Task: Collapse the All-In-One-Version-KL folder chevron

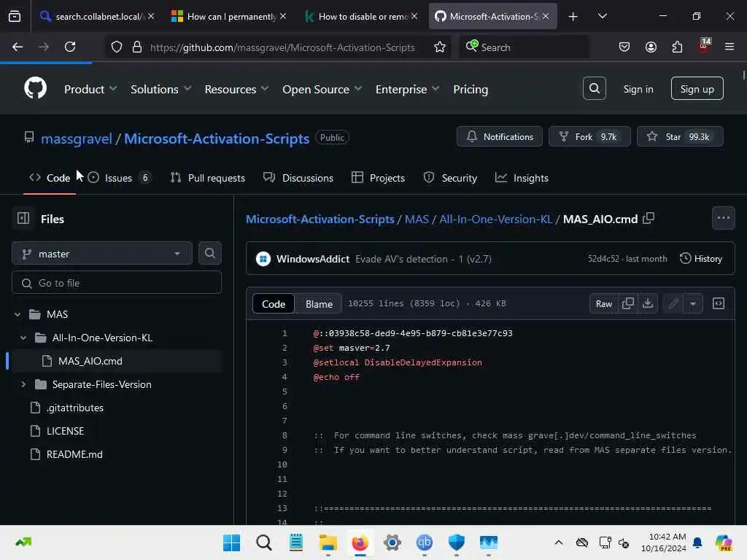Action: click(x=23, y=338)
